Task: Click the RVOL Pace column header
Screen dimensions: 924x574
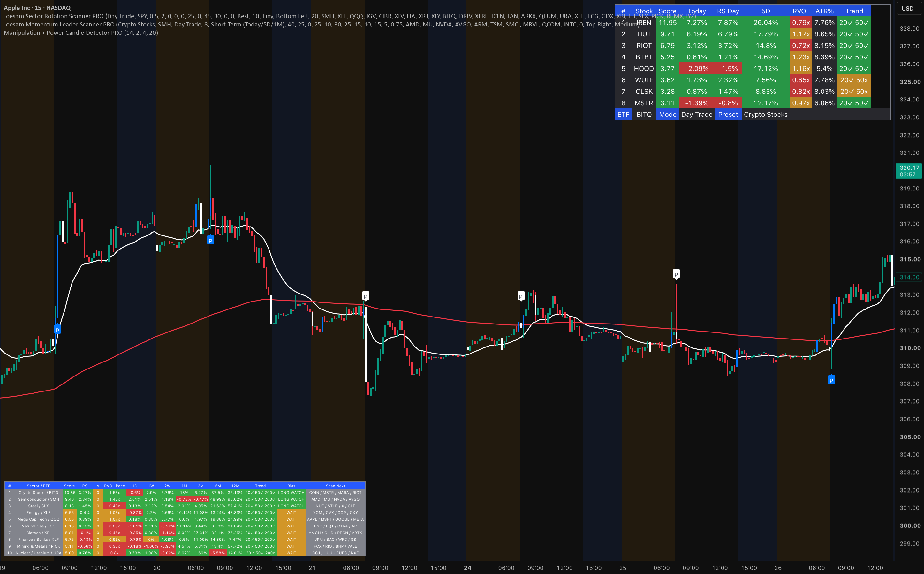Action: 114,486
